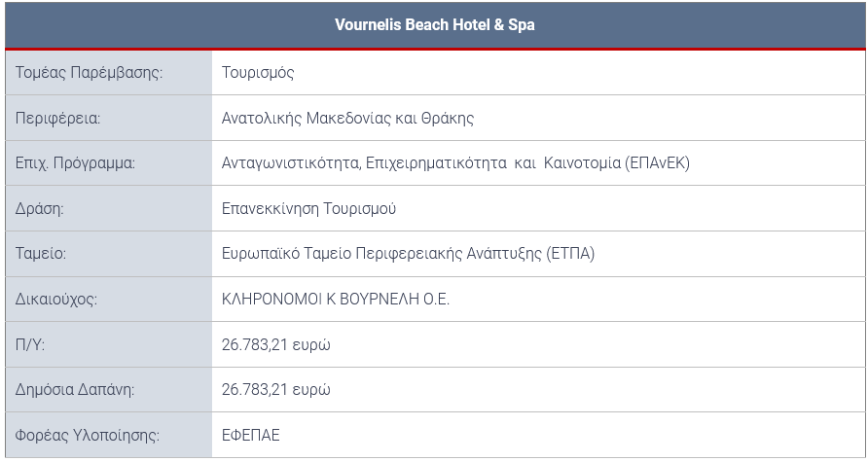This screenshot has width=868, height=462.
Task: Select the Τομέας Παρέμβασης label cell
Action: (x=109, y=73)
